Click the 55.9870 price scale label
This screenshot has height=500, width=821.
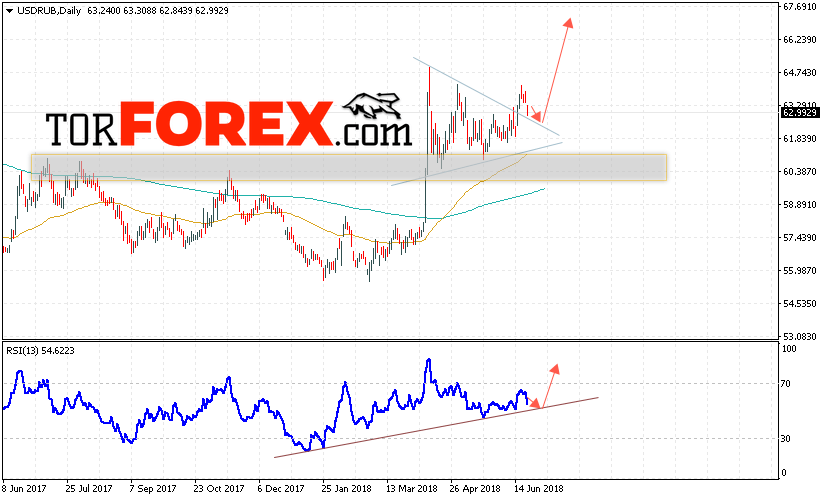click(x=800, y=271)
